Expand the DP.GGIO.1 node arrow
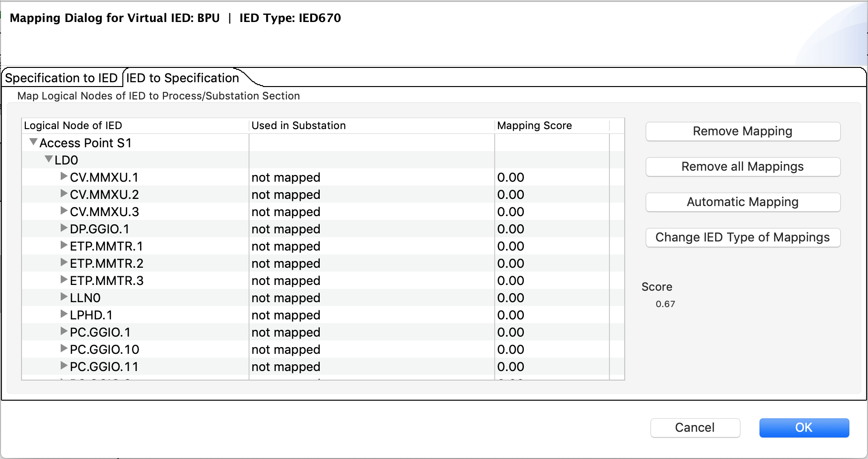 (x=64, y=228)
